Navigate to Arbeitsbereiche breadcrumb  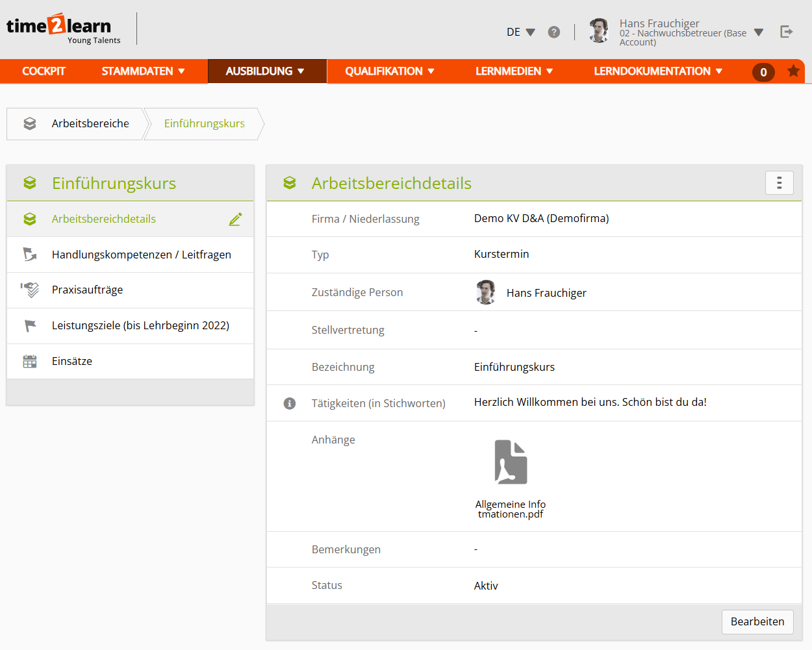[90, 123]
